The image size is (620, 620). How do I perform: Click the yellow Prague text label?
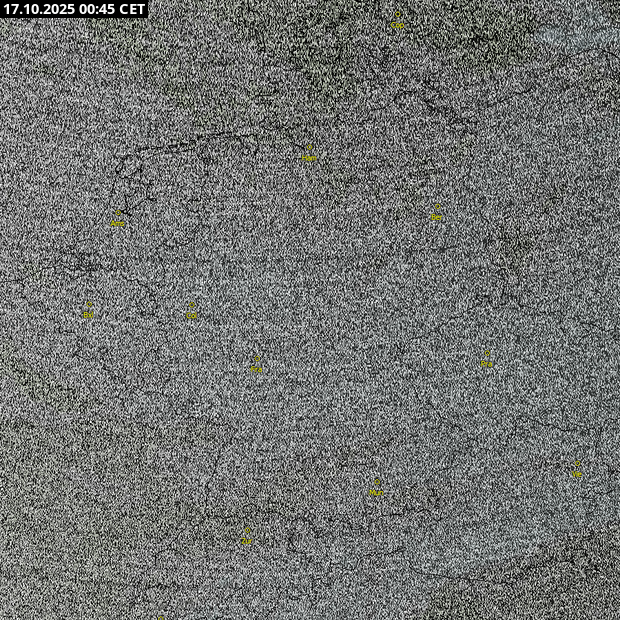coord(487,365)
